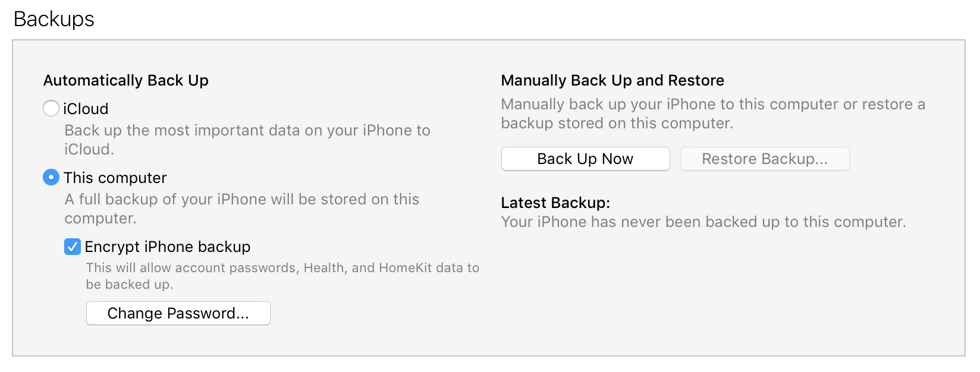The width and height of the screenshot is (980, 372).
Task: Toggle the Encrypt iPhone backup checkbox
Action: click(x=72, y=247)
